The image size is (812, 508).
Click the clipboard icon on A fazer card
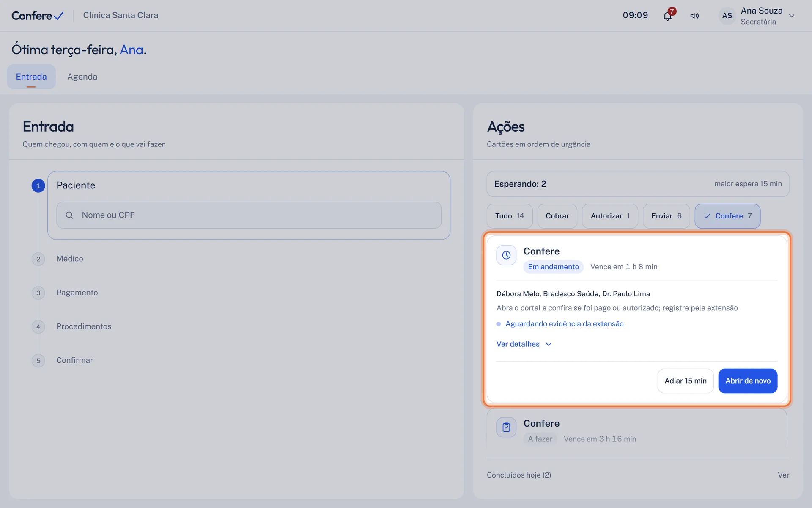[506, 428]
